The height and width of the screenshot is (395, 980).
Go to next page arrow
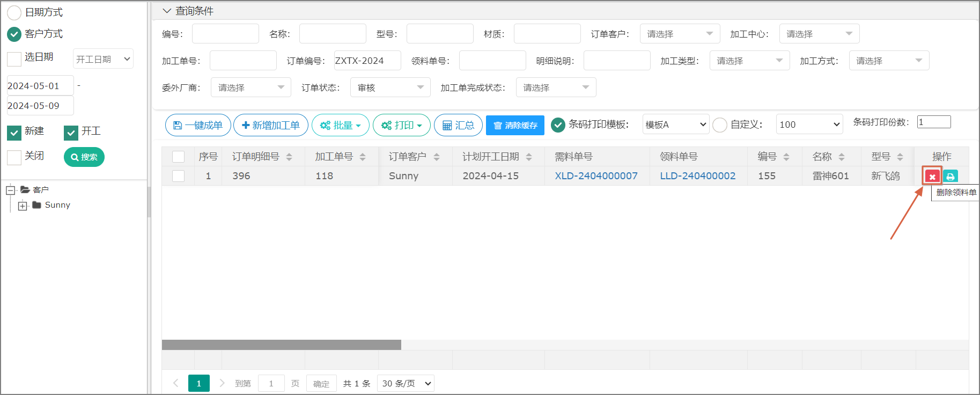222,383
